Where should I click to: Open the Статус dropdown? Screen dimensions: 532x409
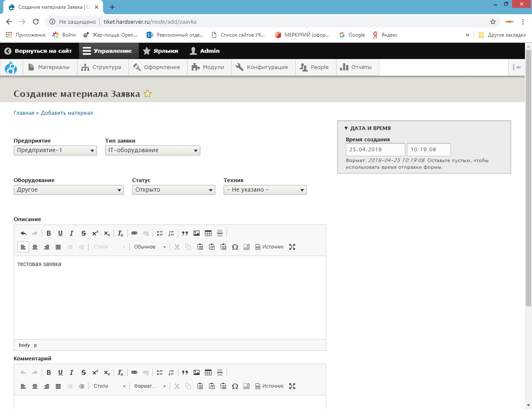click(x=173, y=190)
